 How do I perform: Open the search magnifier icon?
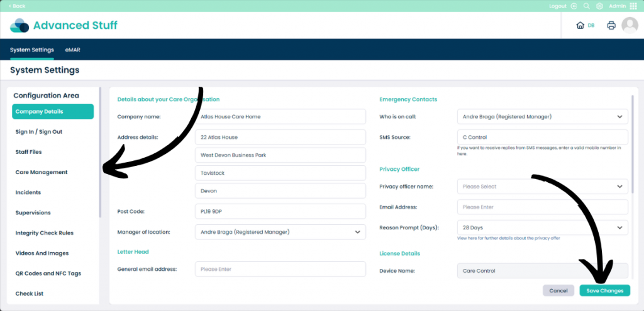(587, 6)
